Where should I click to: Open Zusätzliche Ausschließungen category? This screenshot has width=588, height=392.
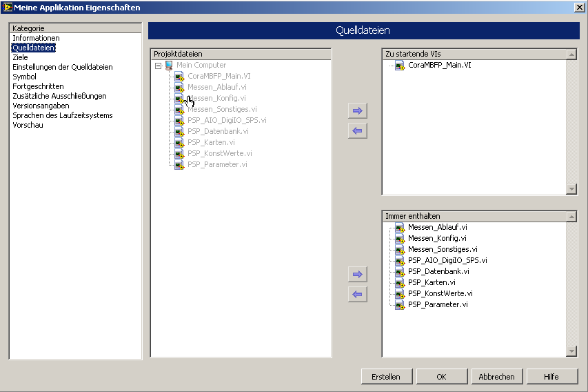59,96
